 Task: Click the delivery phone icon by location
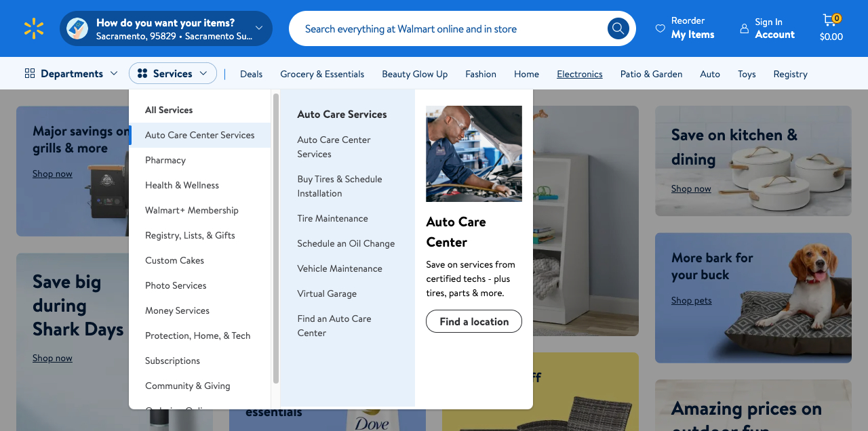(x=77, y=28)
